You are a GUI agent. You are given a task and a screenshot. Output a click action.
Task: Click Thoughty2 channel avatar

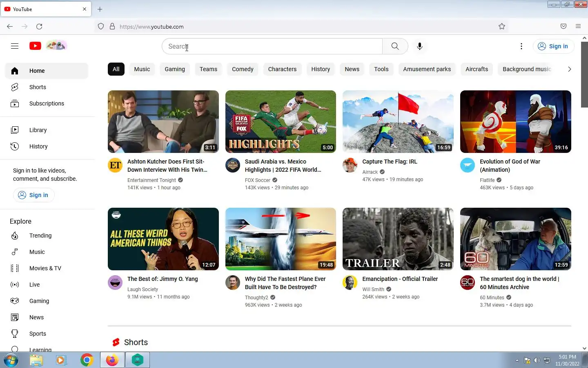[233, 283]
